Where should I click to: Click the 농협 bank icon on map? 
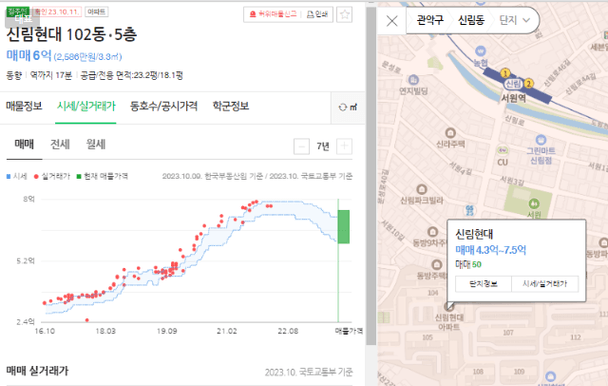click(480, 51)
